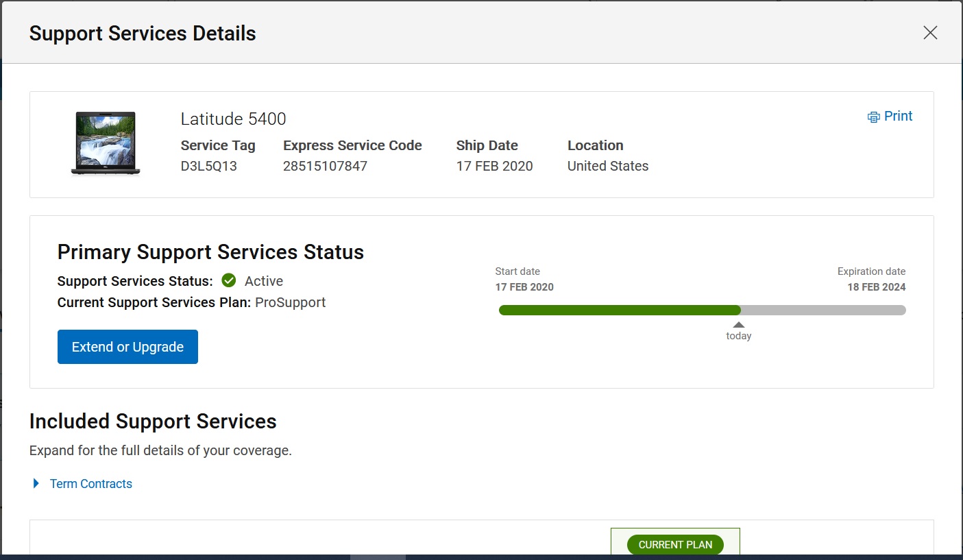
Task: Click the CURRENT PLAN badge
Action: [675, 545]
